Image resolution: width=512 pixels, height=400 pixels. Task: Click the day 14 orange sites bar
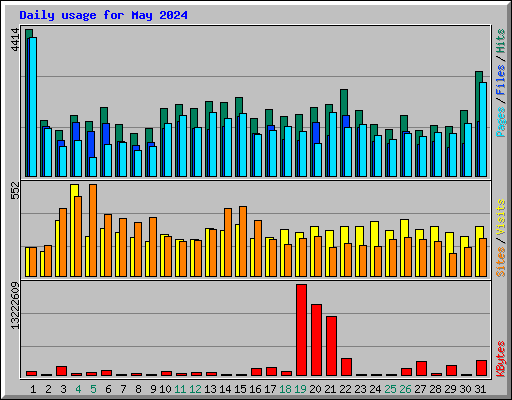click(228, 242)
